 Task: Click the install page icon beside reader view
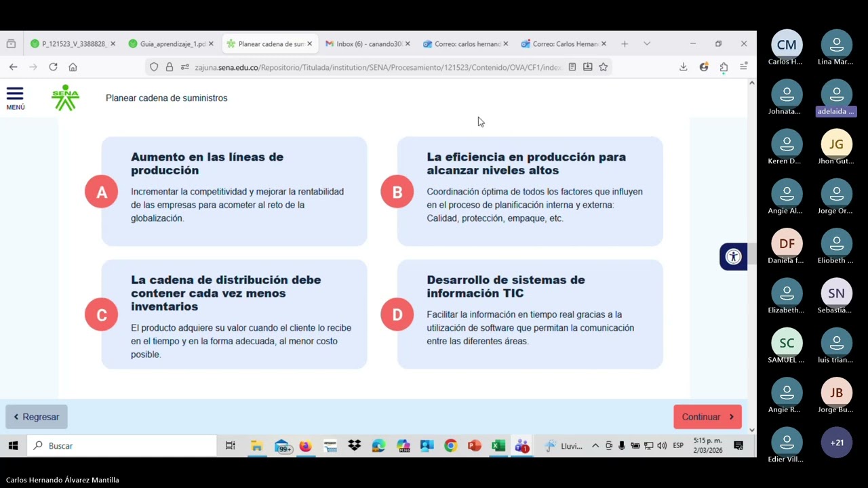pyautogui.click(x=587, y=67)
